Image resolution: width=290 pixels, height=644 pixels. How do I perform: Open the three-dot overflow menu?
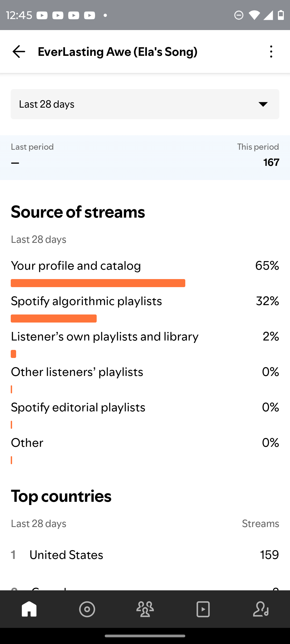point(271,52)
